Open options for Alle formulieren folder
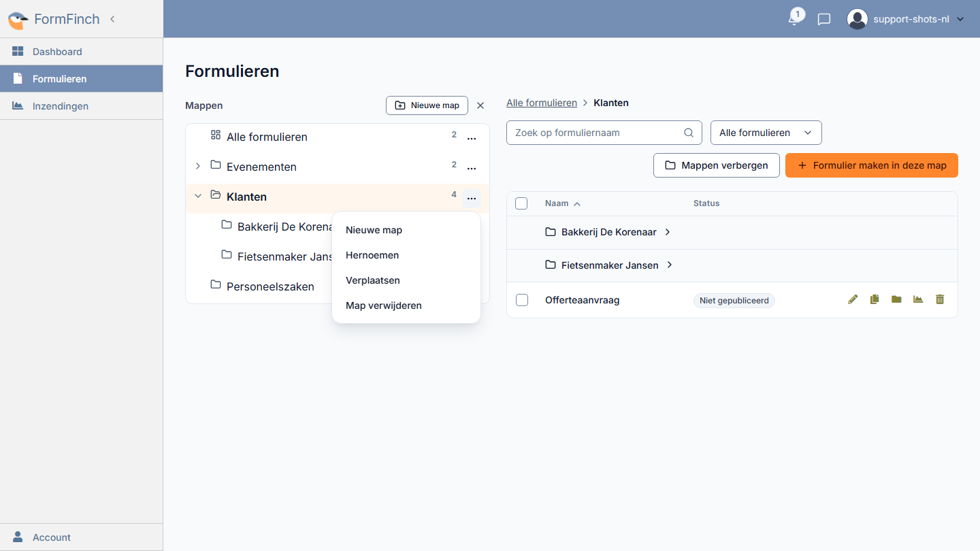Screen dimensions: 980x551 [x=472, y=138]
